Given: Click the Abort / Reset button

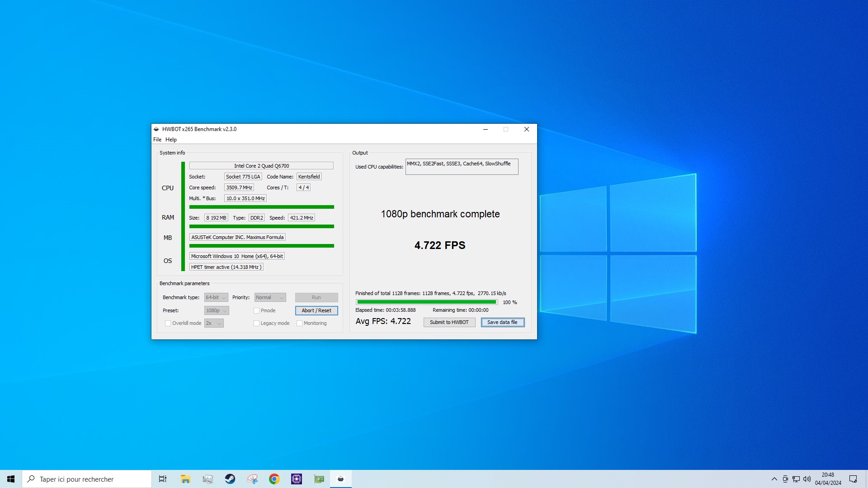Looking at the screenshot, I should [x=316, y=311].
